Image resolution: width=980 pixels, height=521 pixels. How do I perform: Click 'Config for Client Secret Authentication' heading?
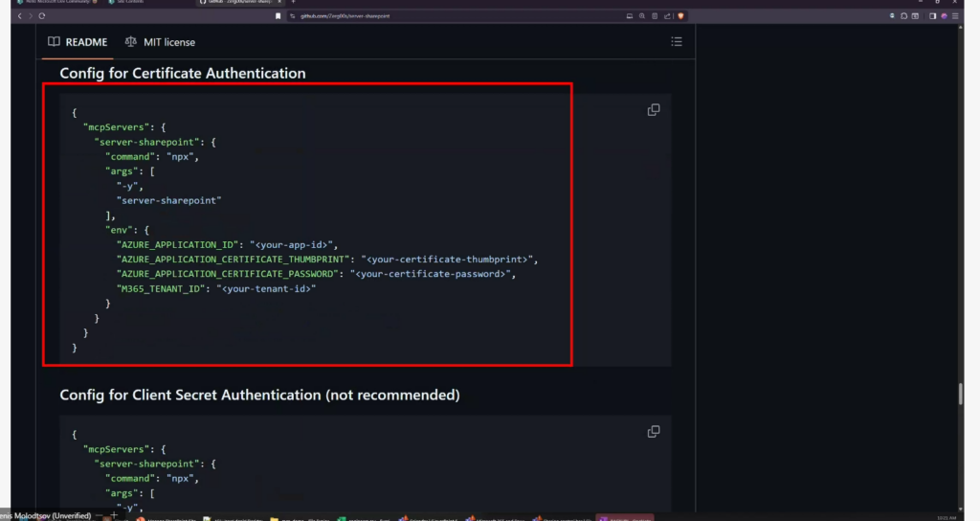[x=259, y=396]
